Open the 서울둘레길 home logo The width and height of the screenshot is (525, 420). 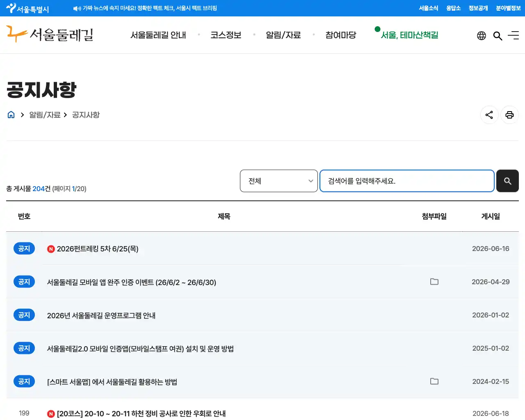pyautogui.click(x=50, y=34)
